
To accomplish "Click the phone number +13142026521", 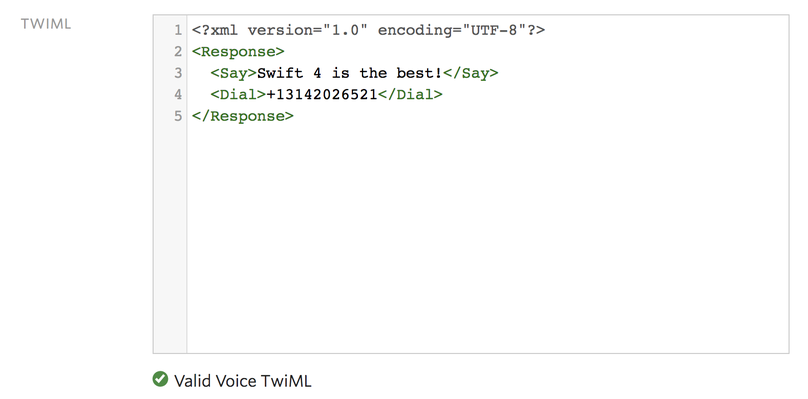I will [322, 95].
